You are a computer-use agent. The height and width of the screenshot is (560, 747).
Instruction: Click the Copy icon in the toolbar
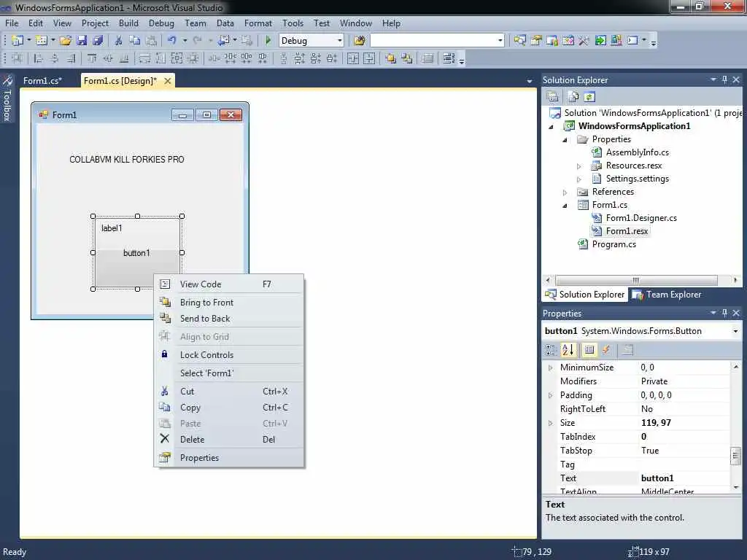(x=135, y=41)
